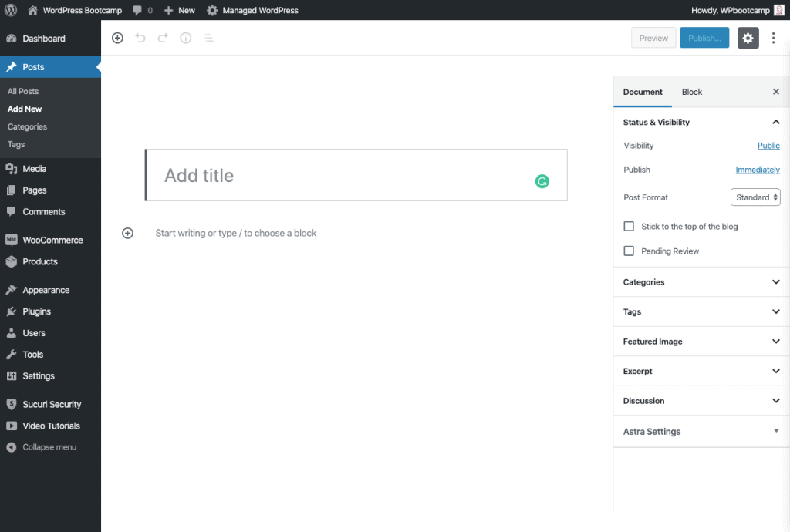Viewport: 790px width, 532px height.
Task: Expand the Featured Image panel
Action: (x=701, y=342)
